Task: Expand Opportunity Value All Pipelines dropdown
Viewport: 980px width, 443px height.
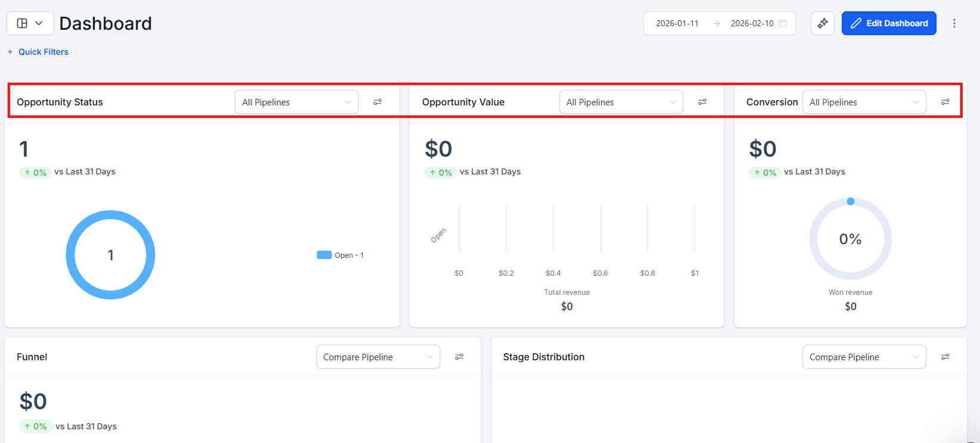Action: pyautogui.click(x=621, y=102)
